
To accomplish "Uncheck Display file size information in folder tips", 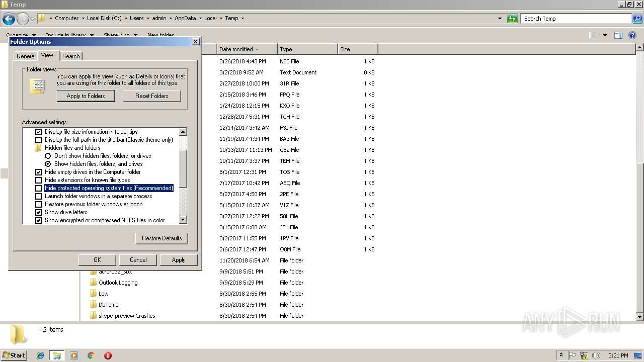I will pyautogui.click(x=39, y=132).
